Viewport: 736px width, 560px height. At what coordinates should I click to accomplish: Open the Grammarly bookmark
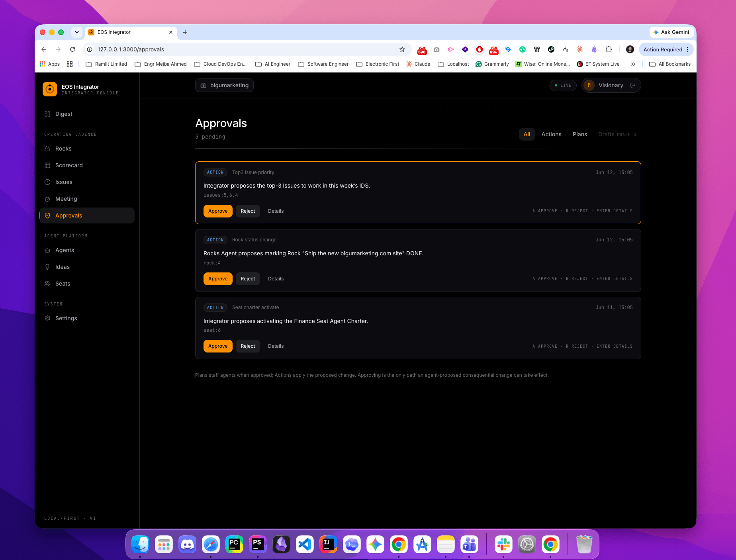[x=492, y=64]
